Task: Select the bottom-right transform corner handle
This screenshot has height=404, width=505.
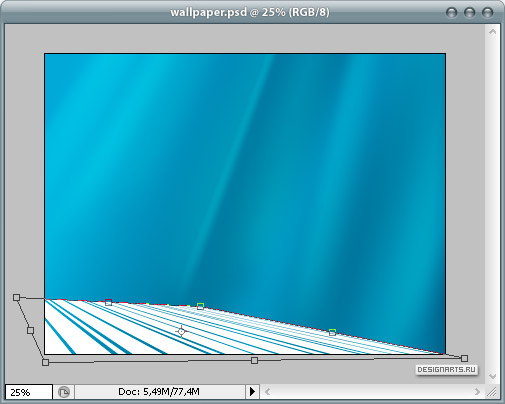Action: pyautogui.click(x=464, y=358)
